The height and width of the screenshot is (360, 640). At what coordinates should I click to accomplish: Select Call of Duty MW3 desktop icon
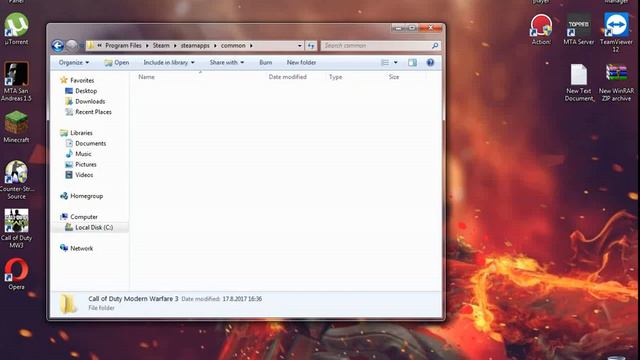16,229
